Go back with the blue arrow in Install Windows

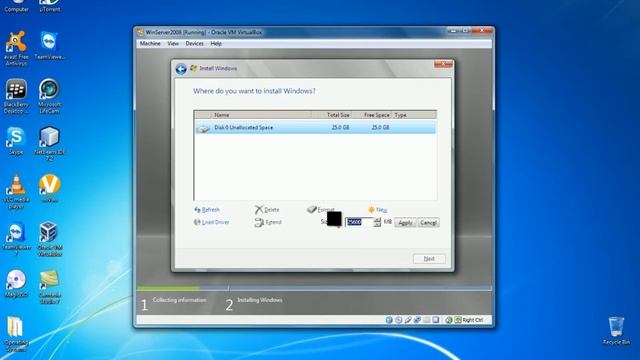pyautogui.click(x=181, y=69)
